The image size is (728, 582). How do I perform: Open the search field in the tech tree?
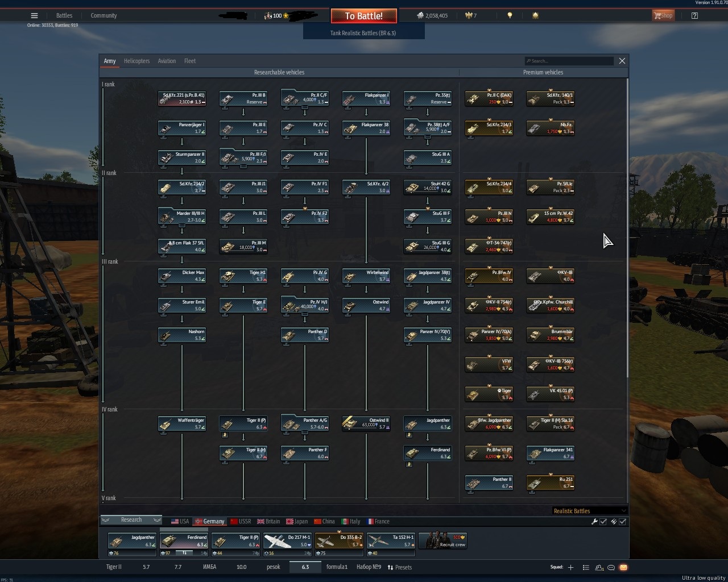click(x=569, y=61)
